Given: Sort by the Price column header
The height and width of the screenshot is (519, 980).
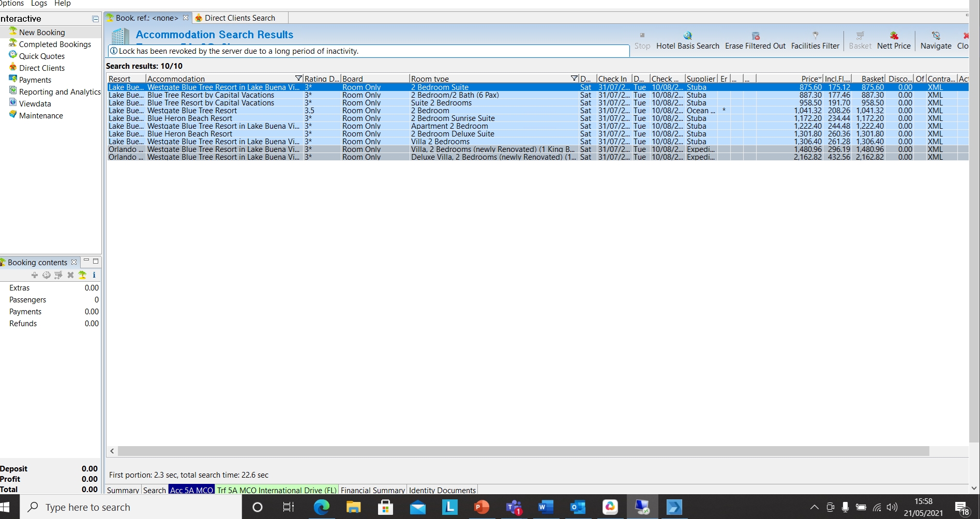Looking at the screenshot, I should [789, 79].
